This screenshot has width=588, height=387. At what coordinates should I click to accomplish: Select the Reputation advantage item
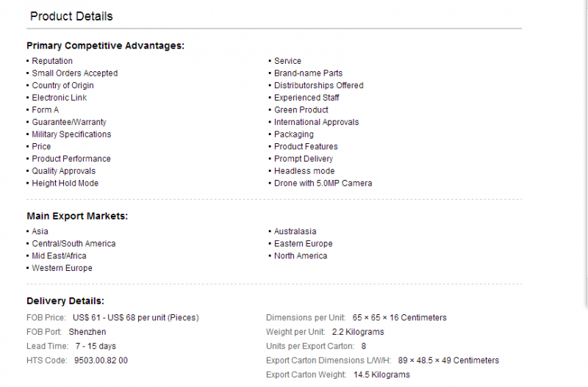[x=52, y=61]
